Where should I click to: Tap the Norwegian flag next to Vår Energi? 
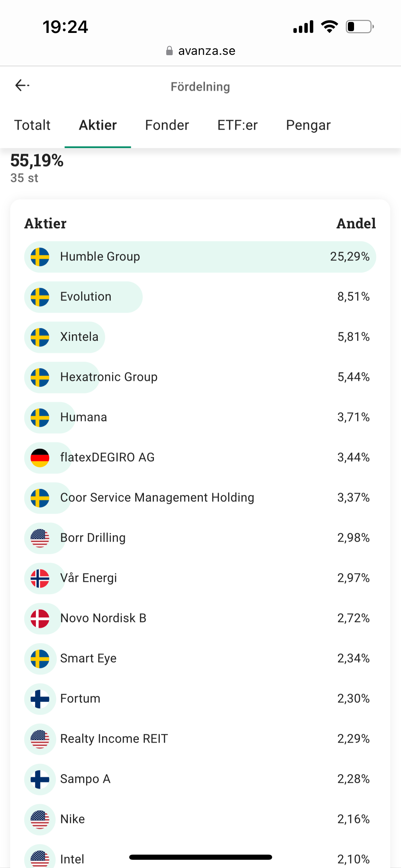click(40, 578)
